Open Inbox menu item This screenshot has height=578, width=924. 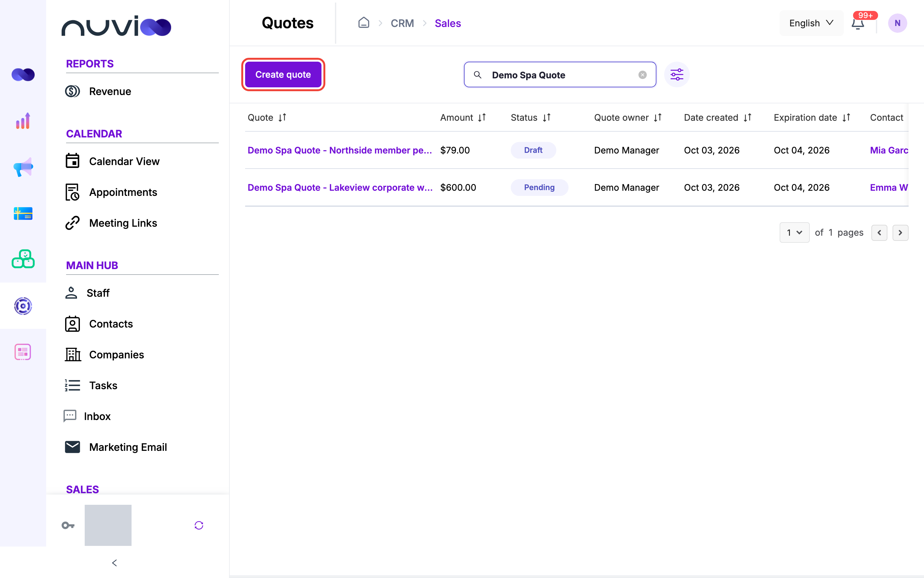[x=87, y=416]
